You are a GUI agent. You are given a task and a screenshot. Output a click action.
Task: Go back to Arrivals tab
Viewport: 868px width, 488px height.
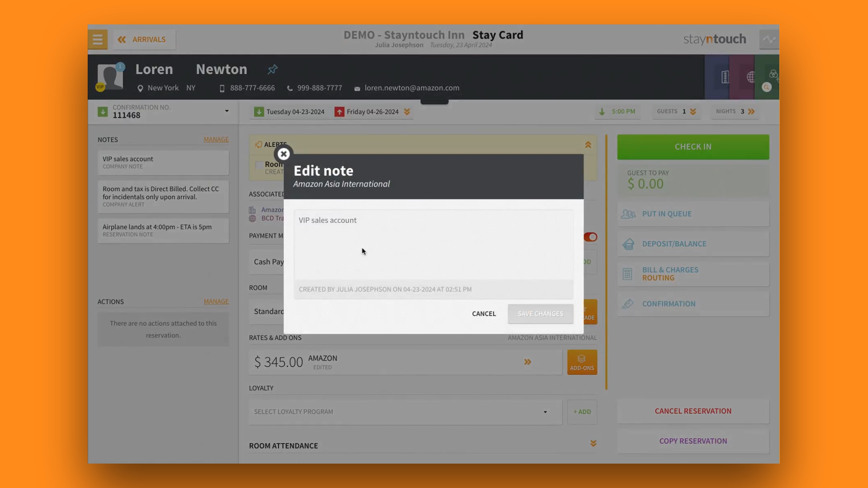pos(144,40)
